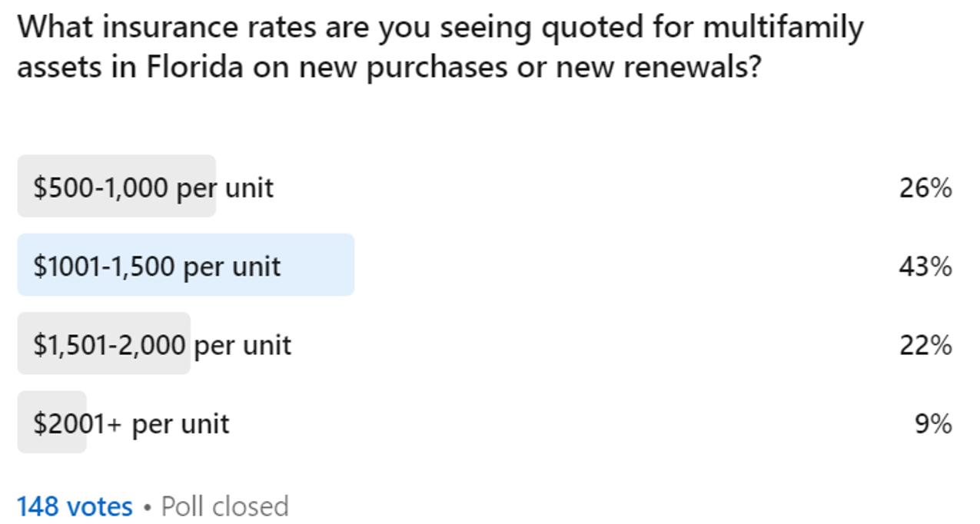980x524 pixels.
Task: Click the word purchases in the question
Action: [x=437, y=69]
